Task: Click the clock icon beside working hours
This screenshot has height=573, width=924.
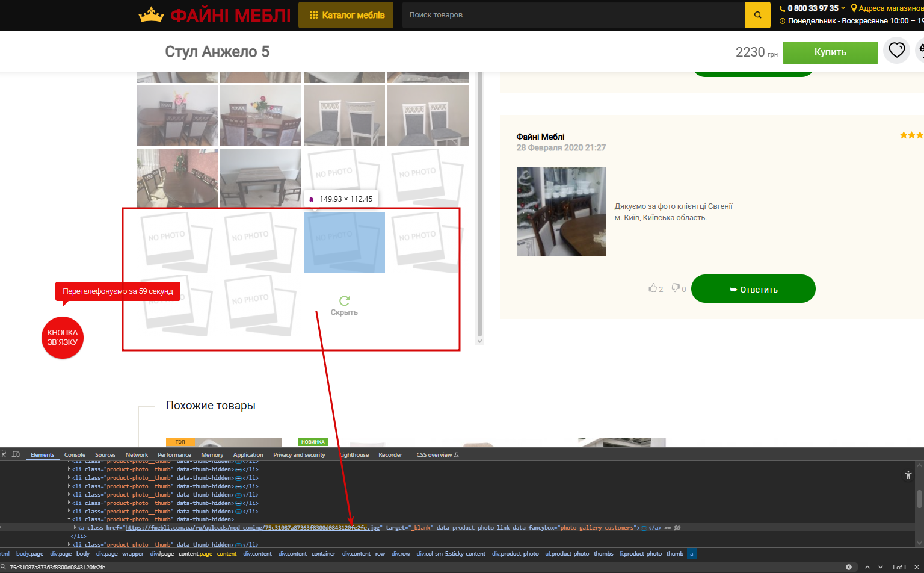Action: [783, 21]
